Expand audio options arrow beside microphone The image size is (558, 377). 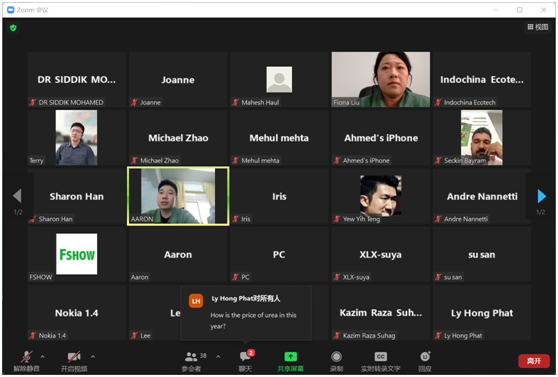point(43,356)
